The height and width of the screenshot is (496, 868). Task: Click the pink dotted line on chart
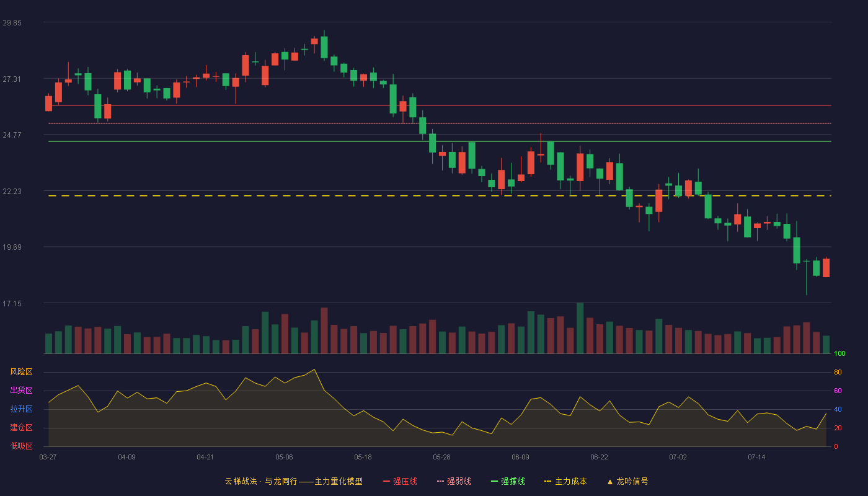click(440, 123)
